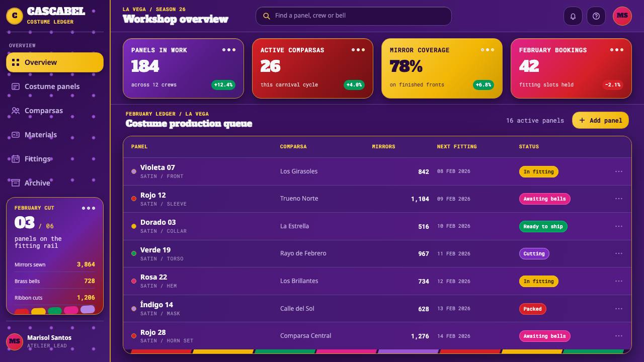
Task: Open Marisol Santos user profile
Action: click(x=55, y=341)
